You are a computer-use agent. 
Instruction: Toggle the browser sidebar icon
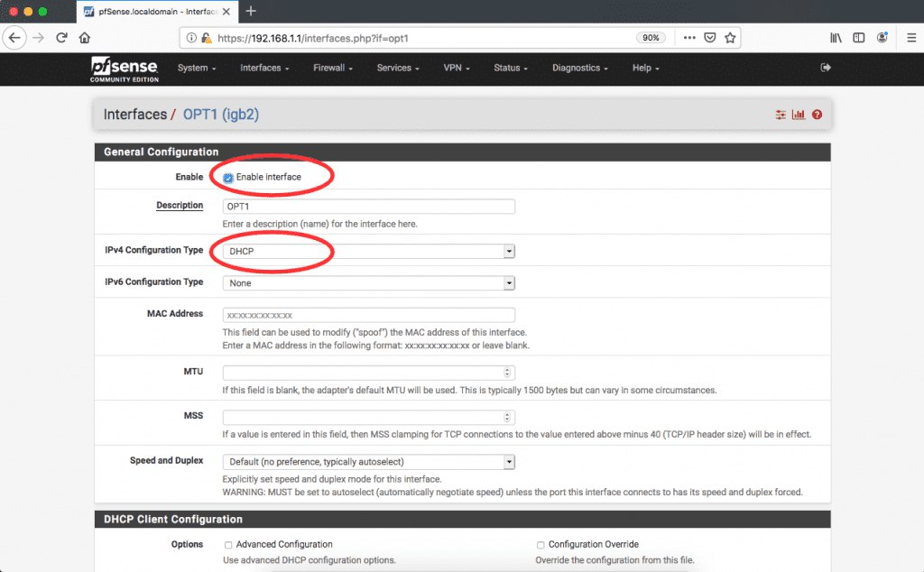coord(859,38)
